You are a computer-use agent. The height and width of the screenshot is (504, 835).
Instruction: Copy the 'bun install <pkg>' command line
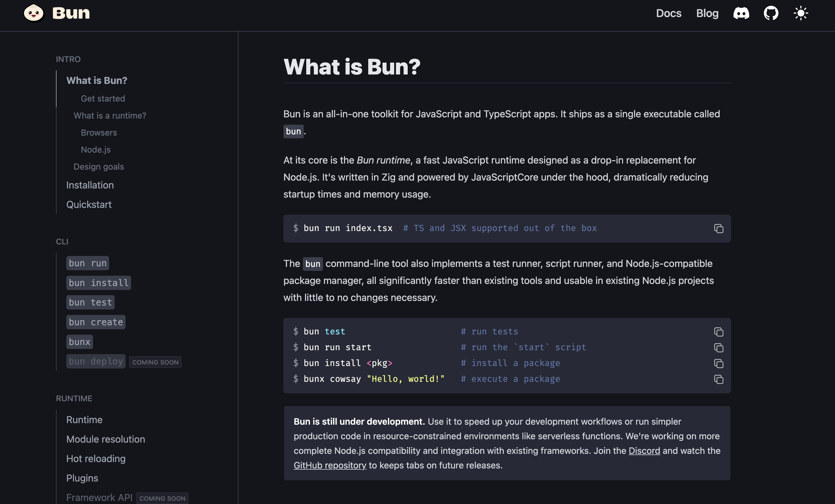[719, 364]
